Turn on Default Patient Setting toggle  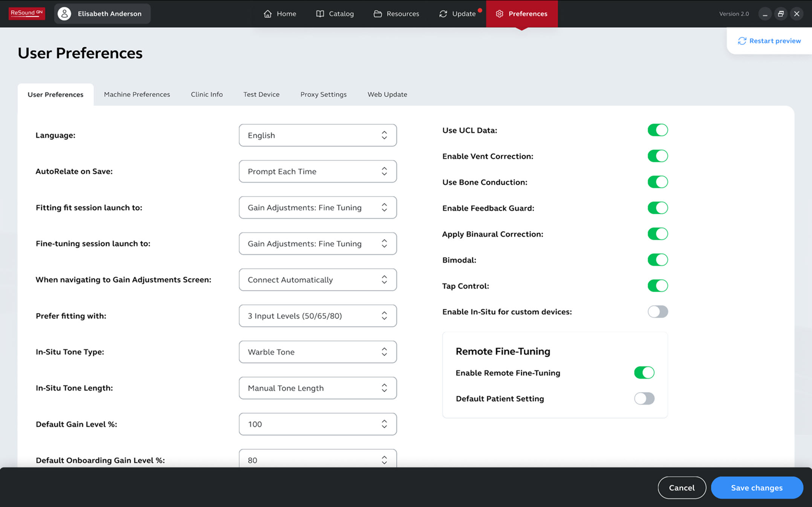coord(644,398)
